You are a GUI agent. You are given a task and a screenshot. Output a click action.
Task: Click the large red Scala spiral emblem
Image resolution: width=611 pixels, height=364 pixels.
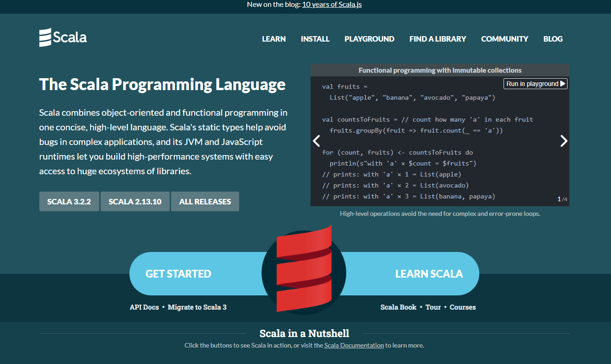pyautogui.click(x=304, y=268)
